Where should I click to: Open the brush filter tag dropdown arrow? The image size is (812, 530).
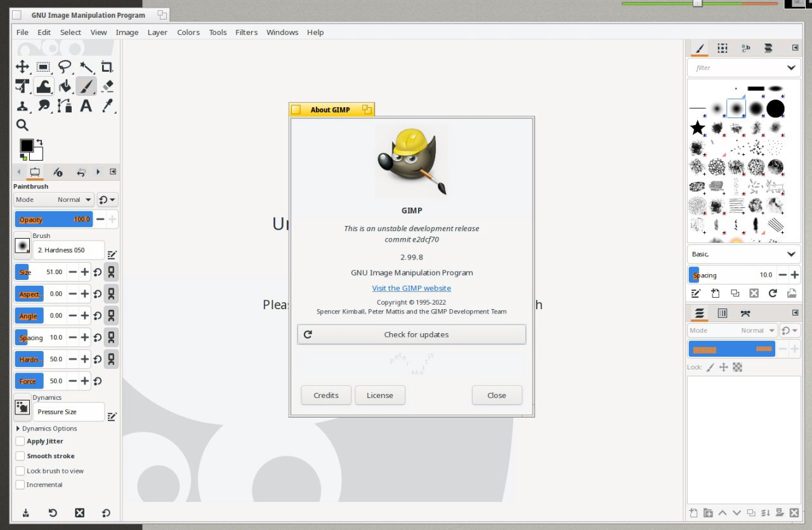[x=791, y=68]
